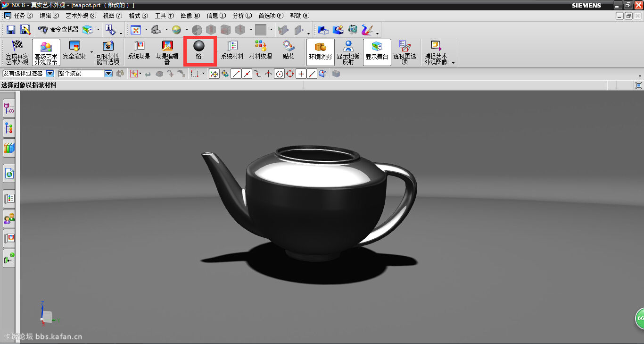Expand the arrow beside 铬 material

pos(216,52)
